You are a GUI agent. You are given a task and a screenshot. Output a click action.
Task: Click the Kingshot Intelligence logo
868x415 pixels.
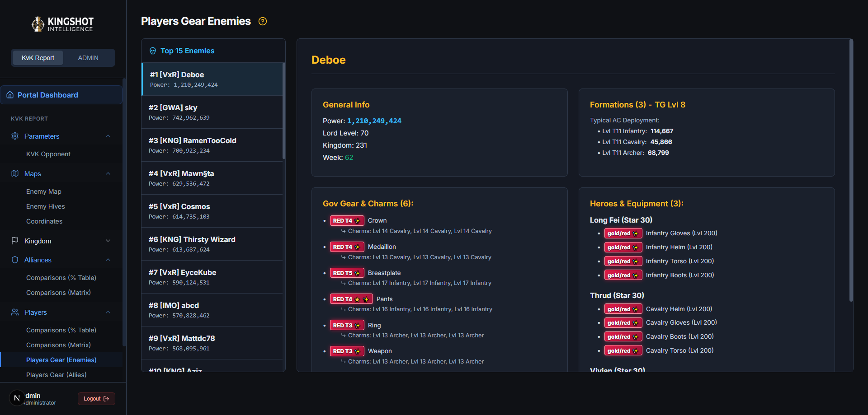click(x=63, y=24)
